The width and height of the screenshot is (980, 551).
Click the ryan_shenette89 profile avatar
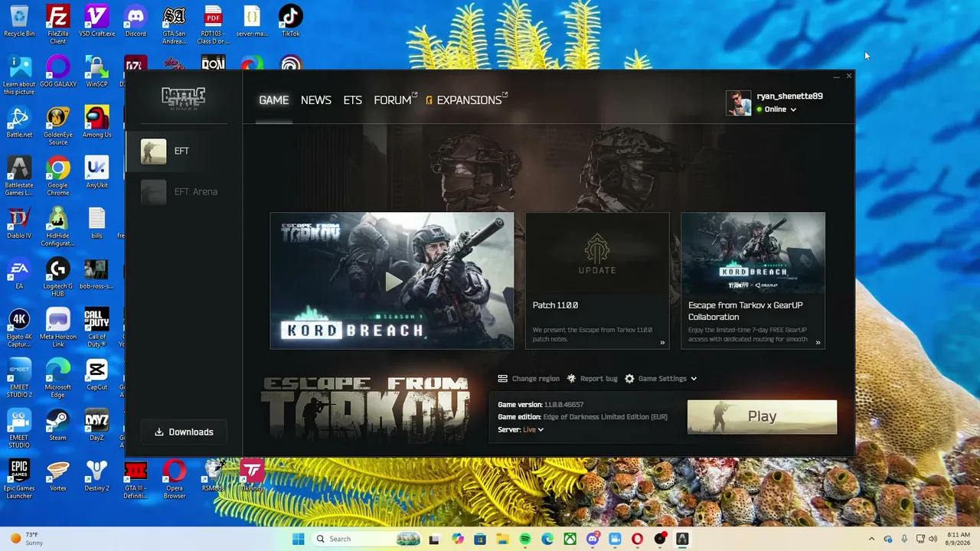739,103
